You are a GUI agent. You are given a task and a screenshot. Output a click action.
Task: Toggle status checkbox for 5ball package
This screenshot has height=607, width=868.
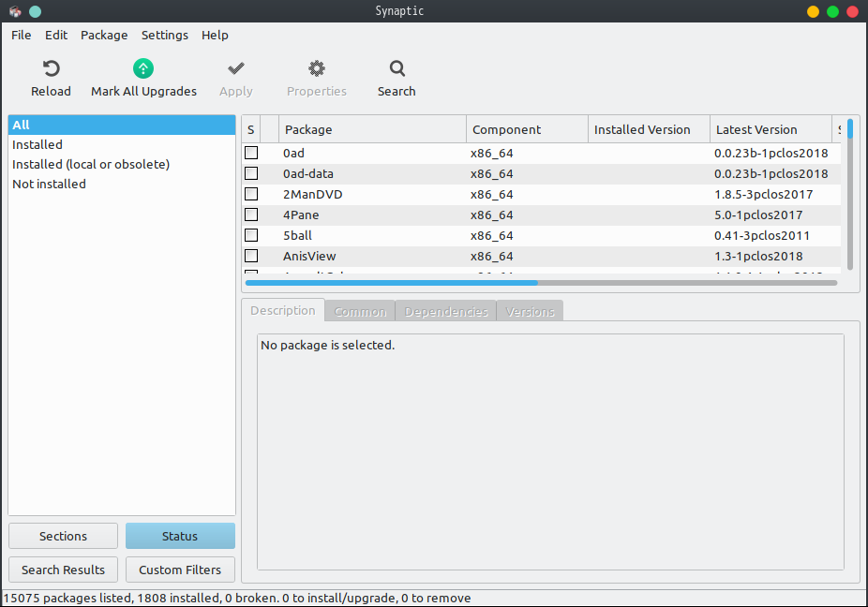[251, 235]
